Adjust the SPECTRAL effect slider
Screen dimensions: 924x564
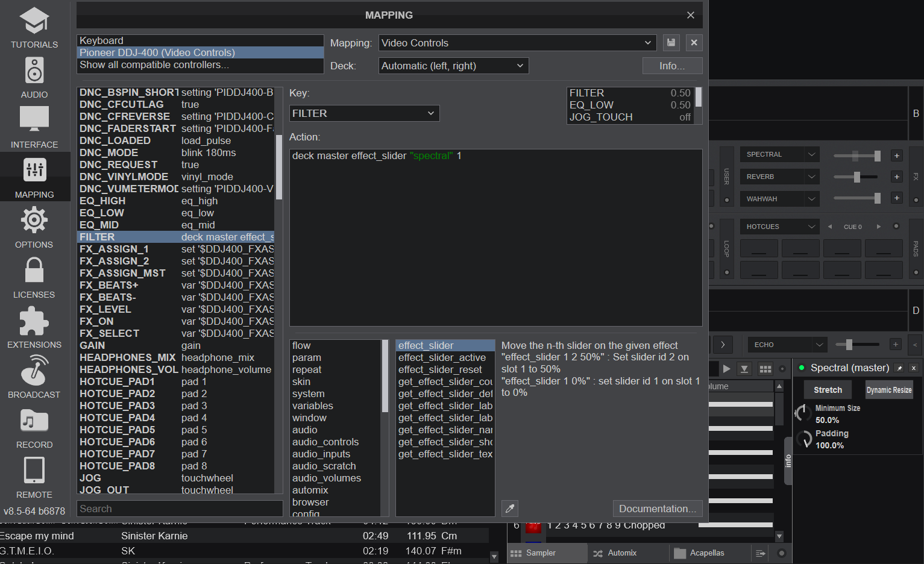pos(856,156)
